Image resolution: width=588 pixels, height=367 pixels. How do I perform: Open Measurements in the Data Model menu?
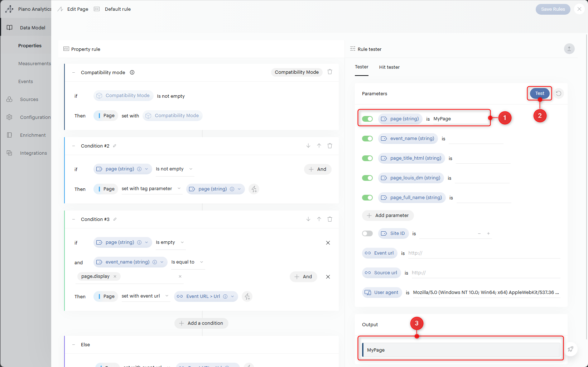point(34,63)
